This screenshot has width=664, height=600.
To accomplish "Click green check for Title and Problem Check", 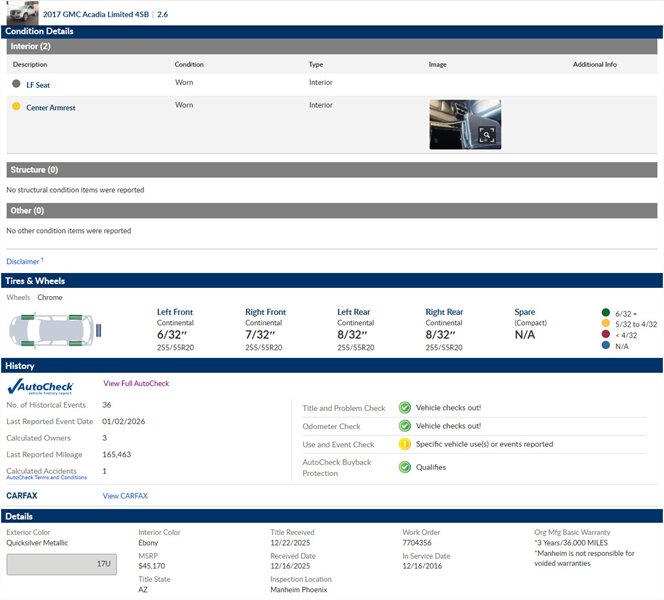I will [405, 407].
